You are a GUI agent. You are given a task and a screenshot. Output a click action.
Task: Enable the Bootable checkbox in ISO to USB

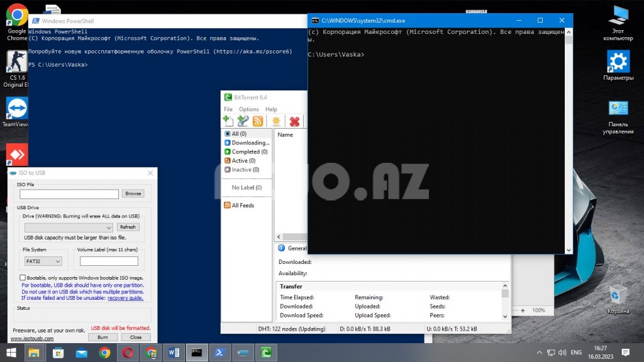pos(23,277)
